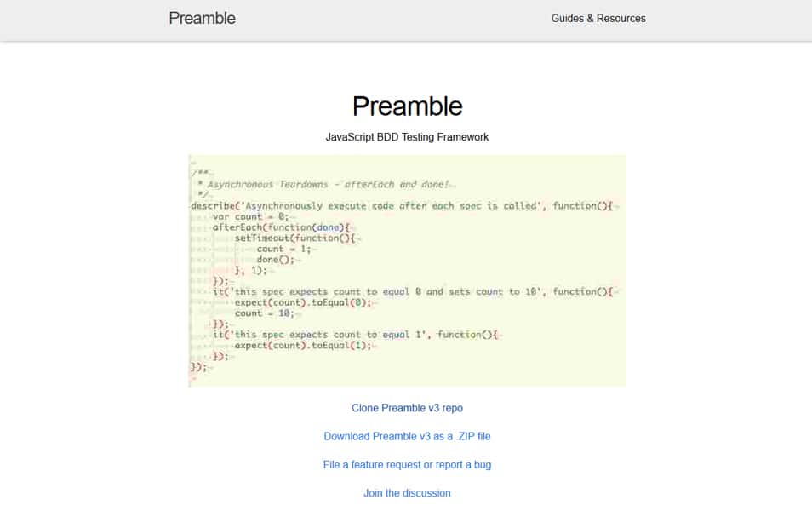This screenshot has width=812, height=511.
Task: Click the describe('Asynchronously execute code…' line
Action: pos(402,206)
